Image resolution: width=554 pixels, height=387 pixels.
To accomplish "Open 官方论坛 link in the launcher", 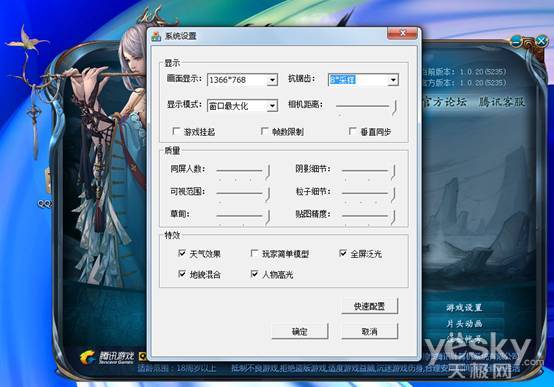I will 445,102.
